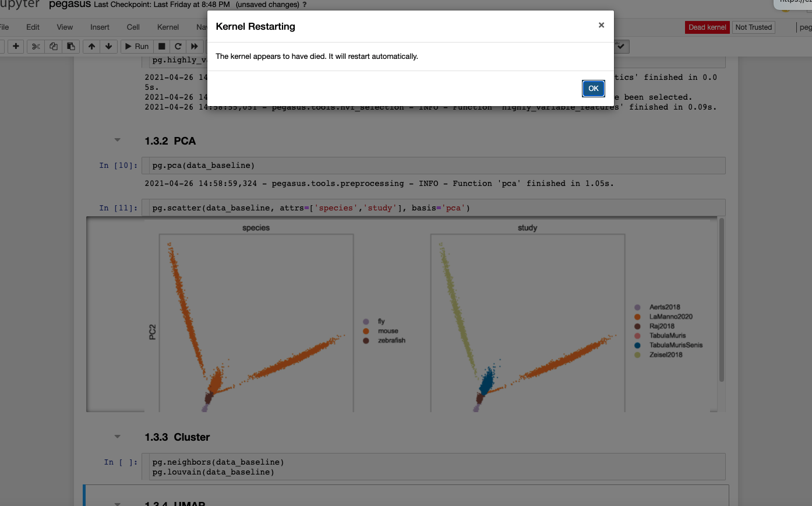Open the Cell menu
Screen dimensions: 812x506
[133, 27]
